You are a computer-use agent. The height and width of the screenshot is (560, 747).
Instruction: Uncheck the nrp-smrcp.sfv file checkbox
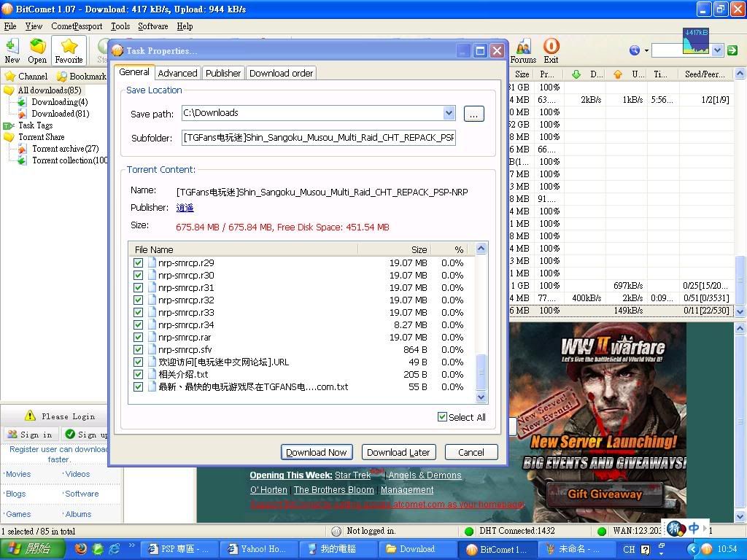pyautogui.click(x=138, y=349)
